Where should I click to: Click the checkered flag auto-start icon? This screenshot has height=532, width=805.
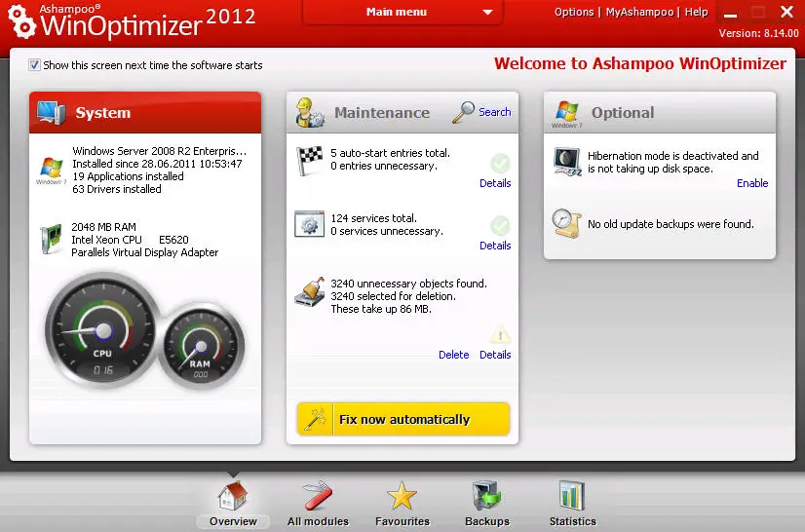point(310,160)
